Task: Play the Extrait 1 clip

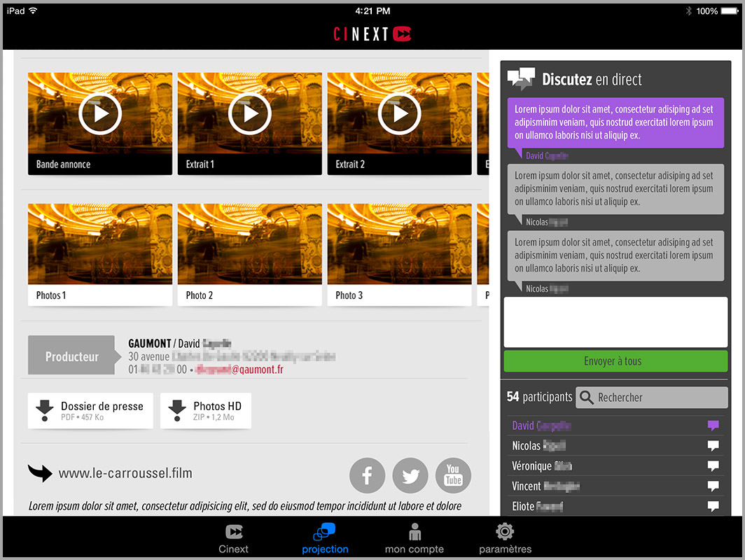Action: [x=250, y=113]
